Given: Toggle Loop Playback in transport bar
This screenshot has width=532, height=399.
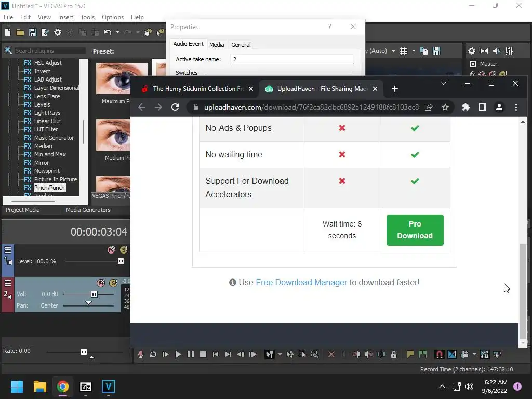Looking at the screenshot, I should pos(153,354).
